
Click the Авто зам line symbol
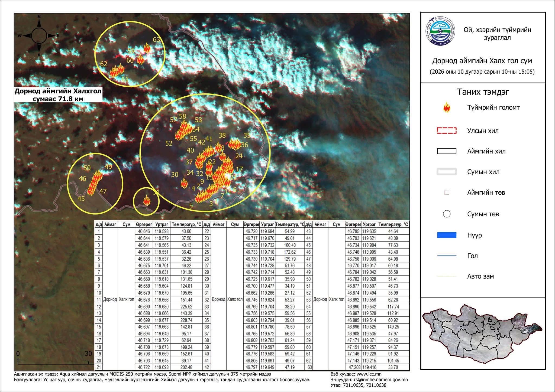click(x=447, y=276)
